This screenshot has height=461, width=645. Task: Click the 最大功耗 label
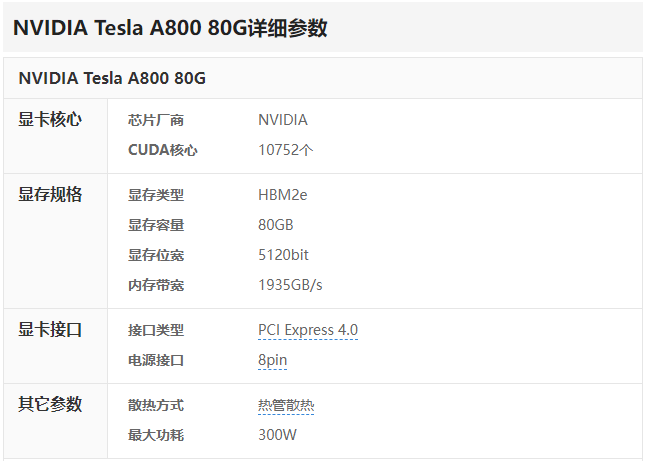pos(155,435)
